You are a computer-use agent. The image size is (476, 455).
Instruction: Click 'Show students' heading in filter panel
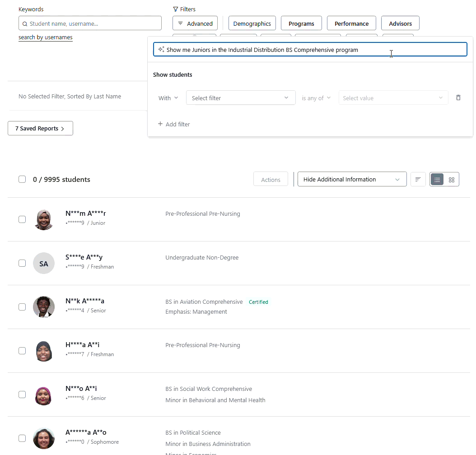tap(173, 74)
